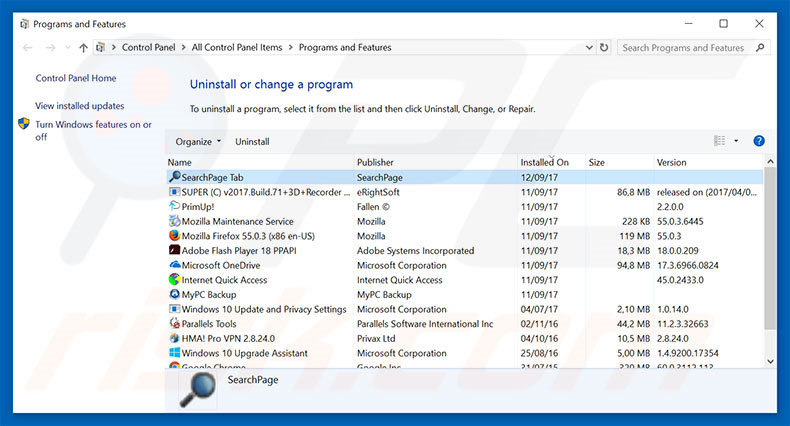Click the Adobe Flash Player icon
This screenshot has height=426, width=790.
pos(174,251)
